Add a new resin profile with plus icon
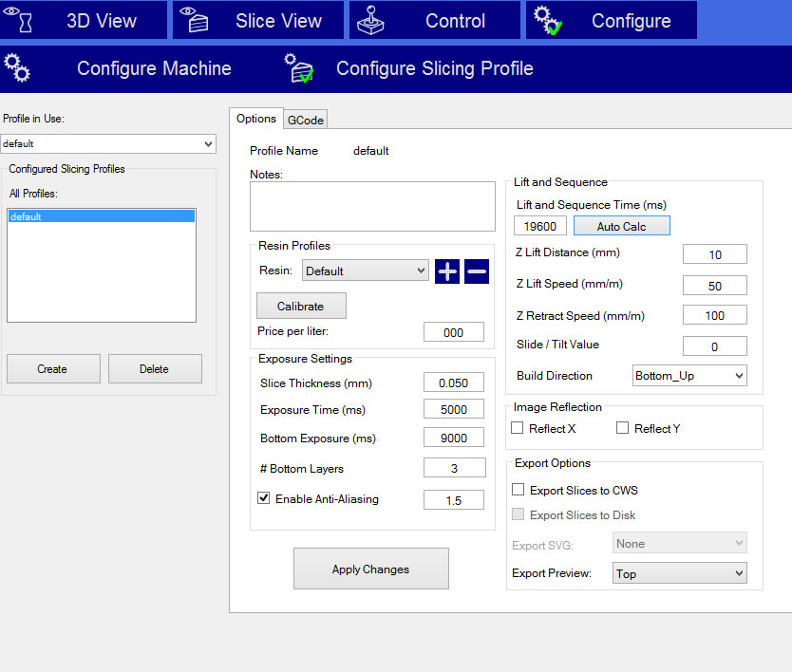Screen dimensions: 792x672 click(447, 271)
